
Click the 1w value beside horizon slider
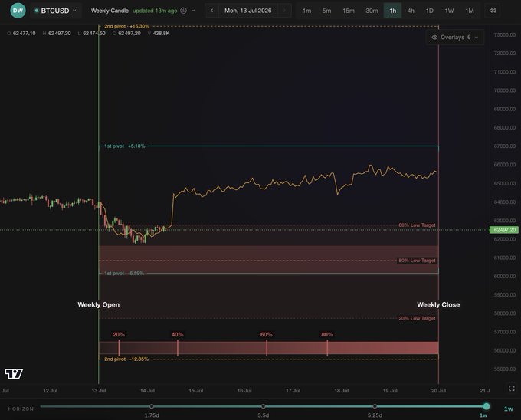(509, 409)
